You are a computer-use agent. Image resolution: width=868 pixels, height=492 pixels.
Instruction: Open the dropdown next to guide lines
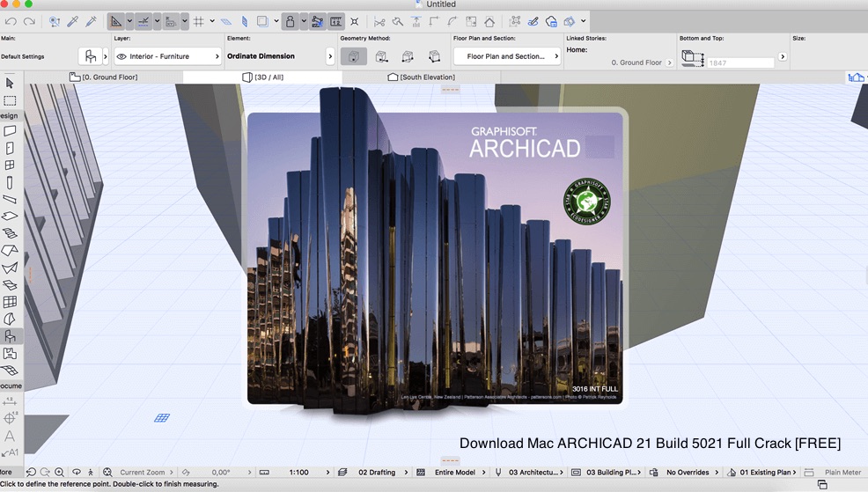129,22
